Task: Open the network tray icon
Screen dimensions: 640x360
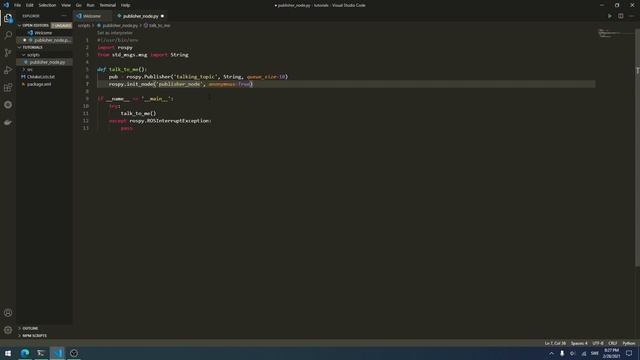Action: click(584, 353)
